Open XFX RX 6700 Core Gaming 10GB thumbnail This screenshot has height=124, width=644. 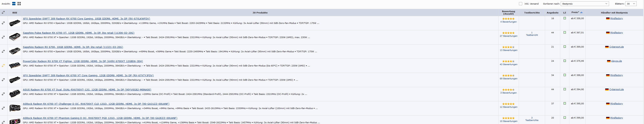tap(15, 23)
